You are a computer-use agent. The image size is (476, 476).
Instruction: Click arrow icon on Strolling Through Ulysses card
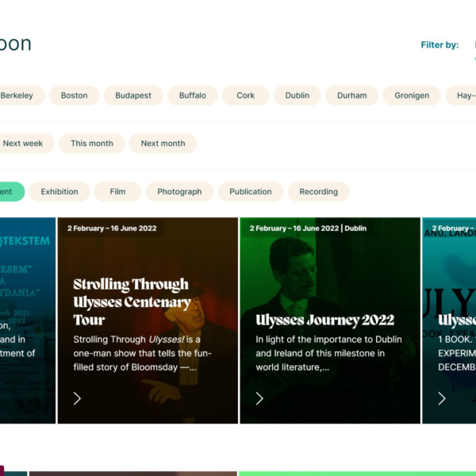tap(77, 398)
